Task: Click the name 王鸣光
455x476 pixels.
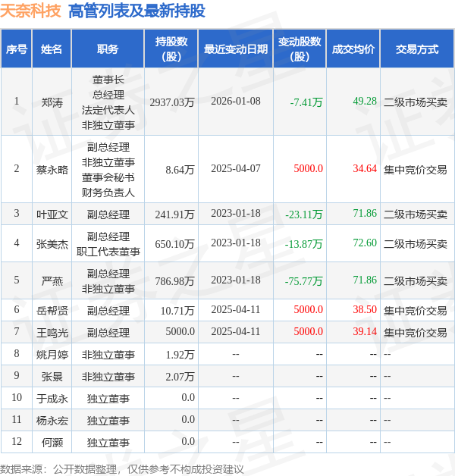Action: [52, 333]
